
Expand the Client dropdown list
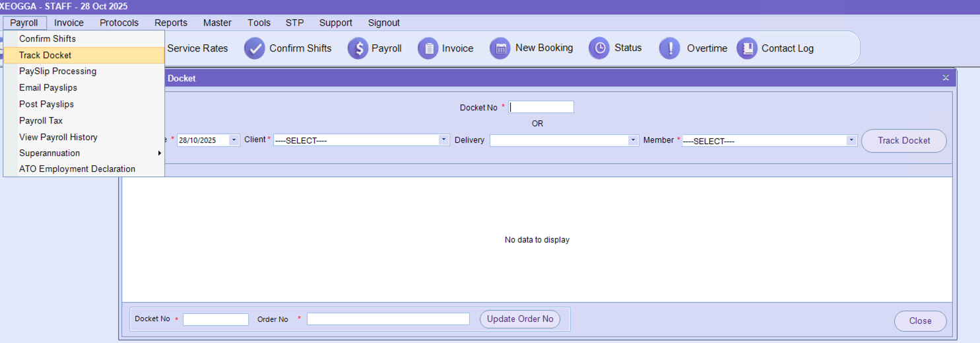click(444, 140)
